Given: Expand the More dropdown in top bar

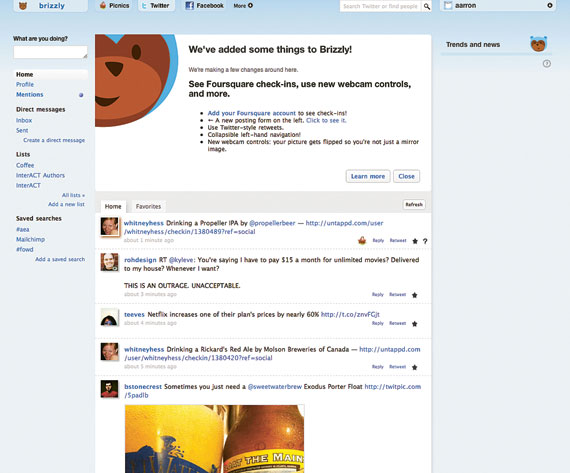Looking at the screenshot, I should 243,6.
